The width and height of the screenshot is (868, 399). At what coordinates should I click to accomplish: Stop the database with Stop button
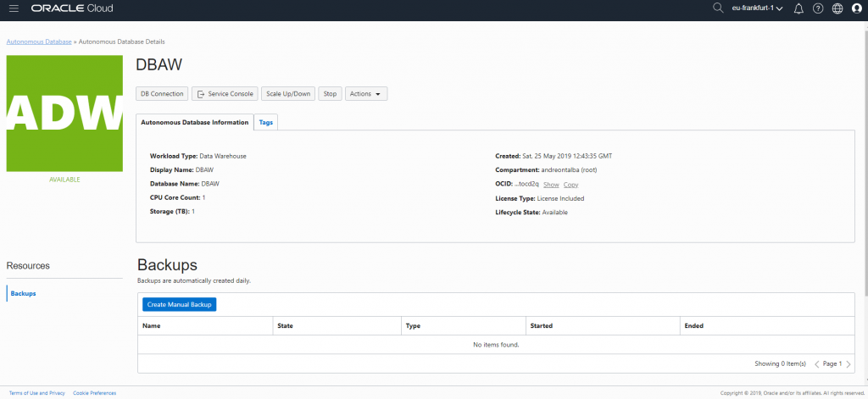pyautogui.click(x=330, y=94)
